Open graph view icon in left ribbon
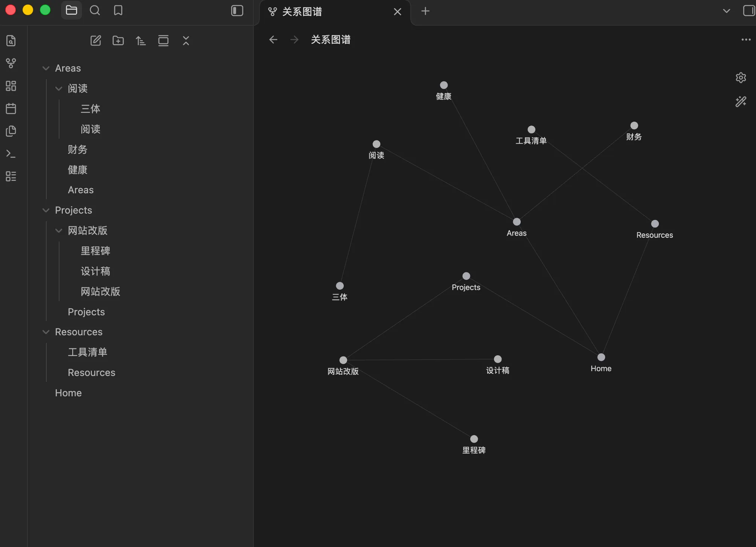 [11, 63]
